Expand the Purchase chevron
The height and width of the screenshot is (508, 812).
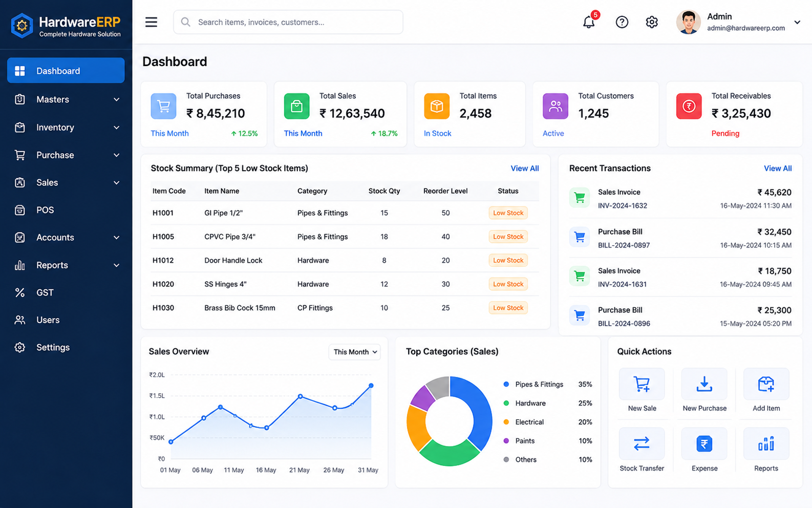[116, 155]
